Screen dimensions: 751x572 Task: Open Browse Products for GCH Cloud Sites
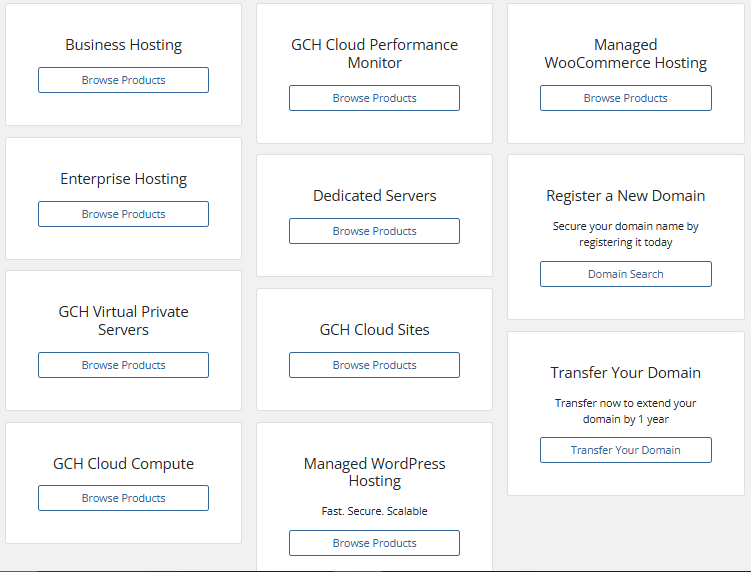point(374,365)
